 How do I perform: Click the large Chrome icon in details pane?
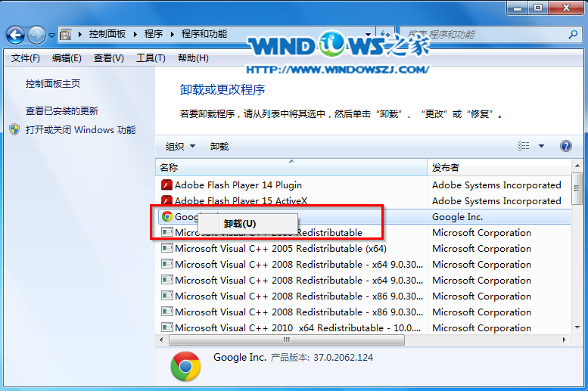point(185,367)
